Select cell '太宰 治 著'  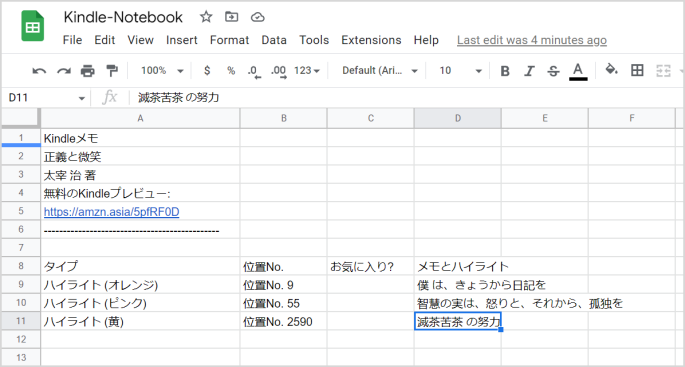pyautogui.click(x=140, y=175)
